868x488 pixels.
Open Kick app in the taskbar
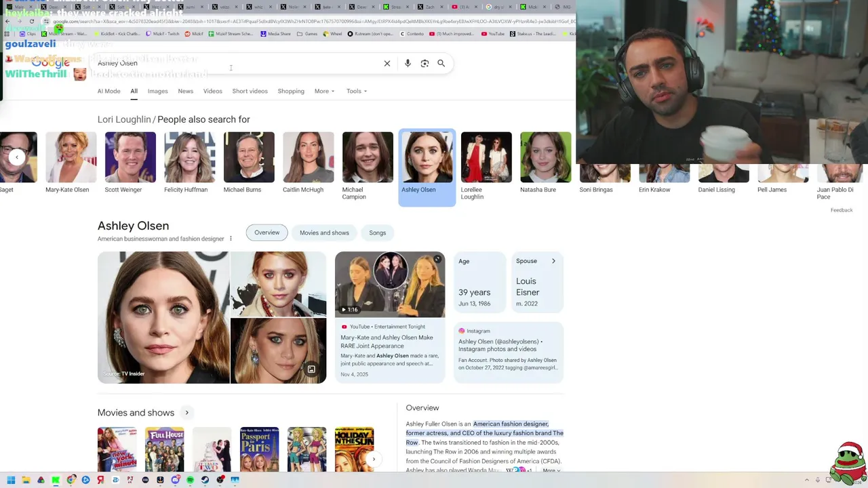(x=56, y=480)
